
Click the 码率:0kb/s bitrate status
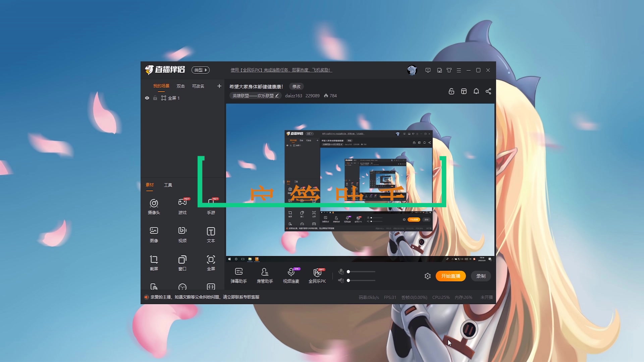coord(369,297)
